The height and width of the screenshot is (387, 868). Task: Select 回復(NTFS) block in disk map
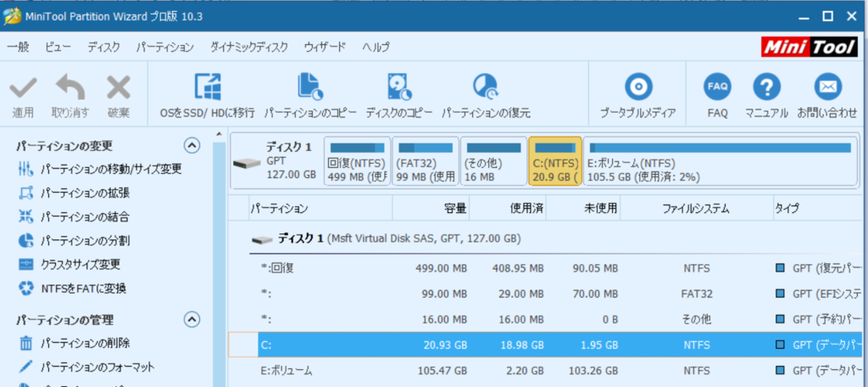tap(357, 161)
